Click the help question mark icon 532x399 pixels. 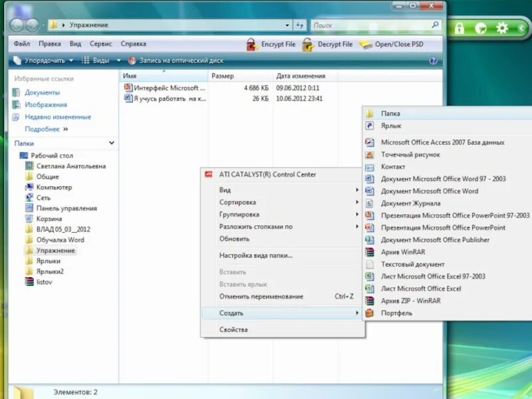(433, 61)
